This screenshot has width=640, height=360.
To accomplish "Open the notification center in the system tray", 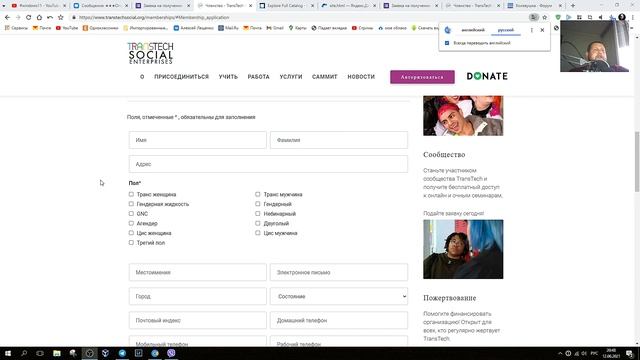I will (x=630, y=353).
